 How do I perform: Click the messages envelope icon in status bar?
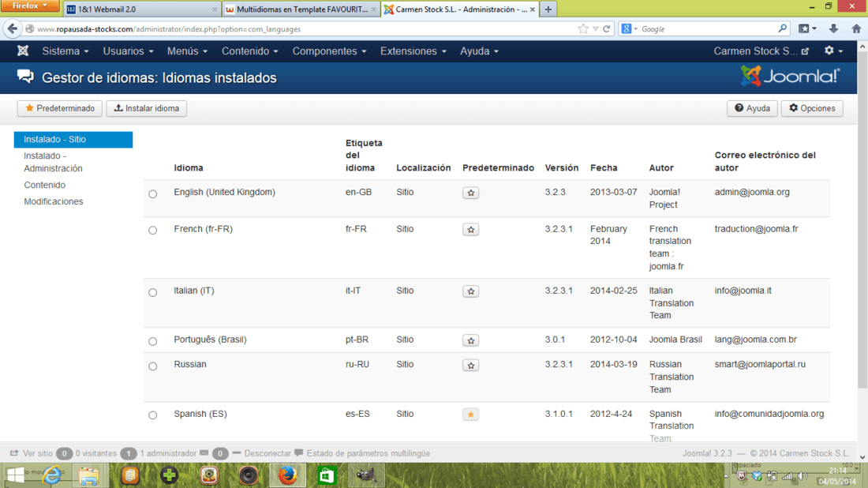click(x=204, y=452)
